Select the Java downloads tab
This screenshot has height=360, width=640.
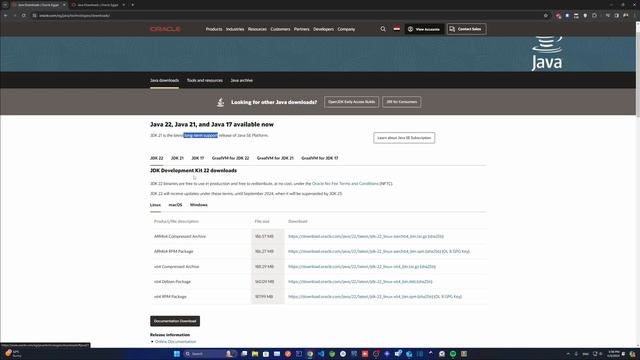point(164,80)
